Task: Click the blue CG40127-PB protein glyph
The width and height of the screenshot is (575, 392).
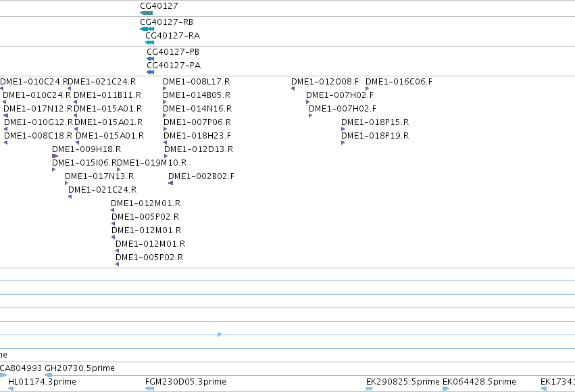Action: [x=151, y=59]
